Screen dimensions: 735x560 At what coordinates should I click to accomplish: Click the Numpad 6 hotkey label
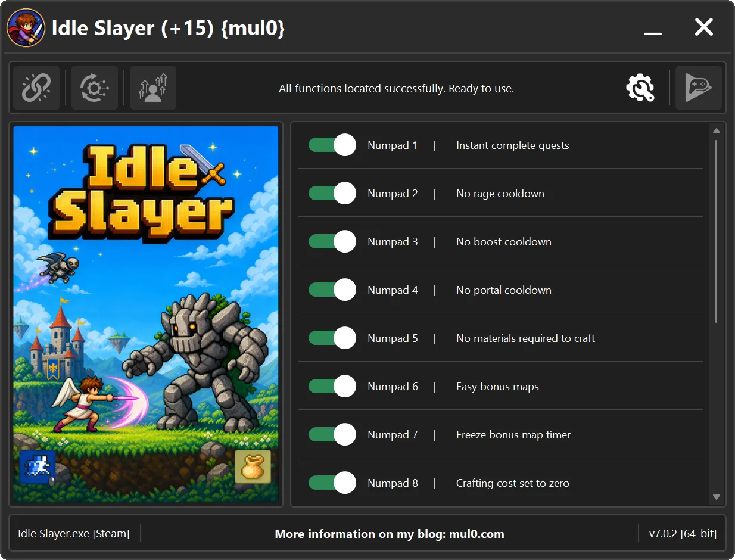(393, 387)
